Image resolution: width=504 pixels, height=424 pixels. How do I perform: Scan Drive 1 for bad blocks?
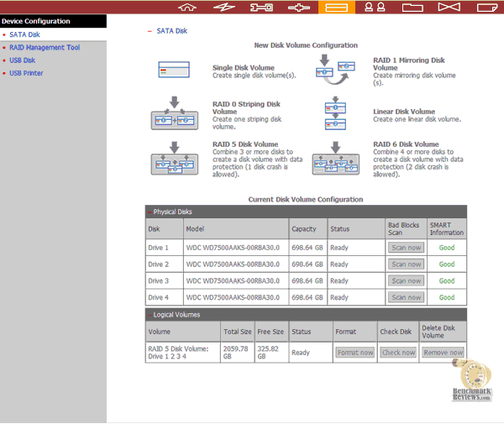(x=407, y=248)
